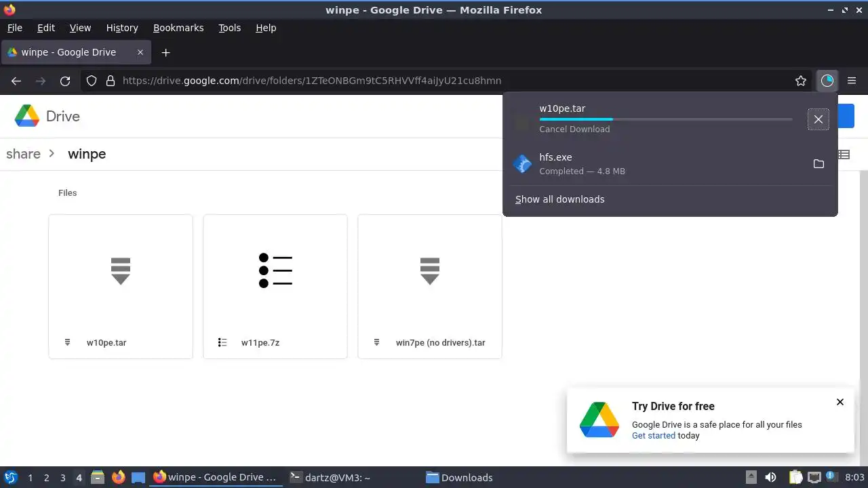Open the taskbar start menu launcher
The image size is (868, 488).
[10, 477]
